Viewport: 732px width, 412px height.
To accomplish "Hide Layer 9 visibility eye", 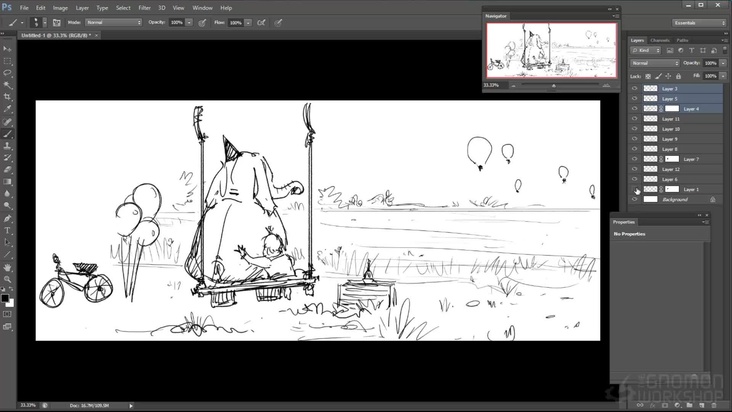I will pyautogui.click(x=634, y=139).
